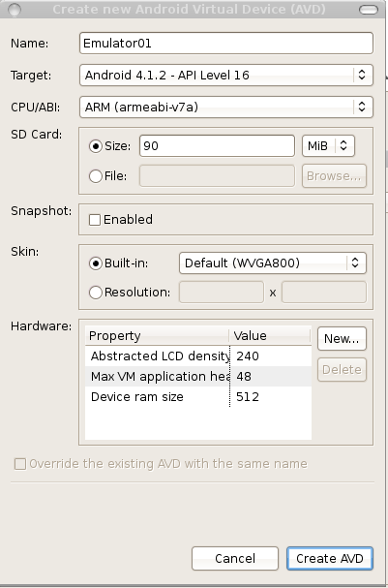Viewport: 388px width, 588px height.
Task: Click the Resolution height field
Action: click(324, 293)
